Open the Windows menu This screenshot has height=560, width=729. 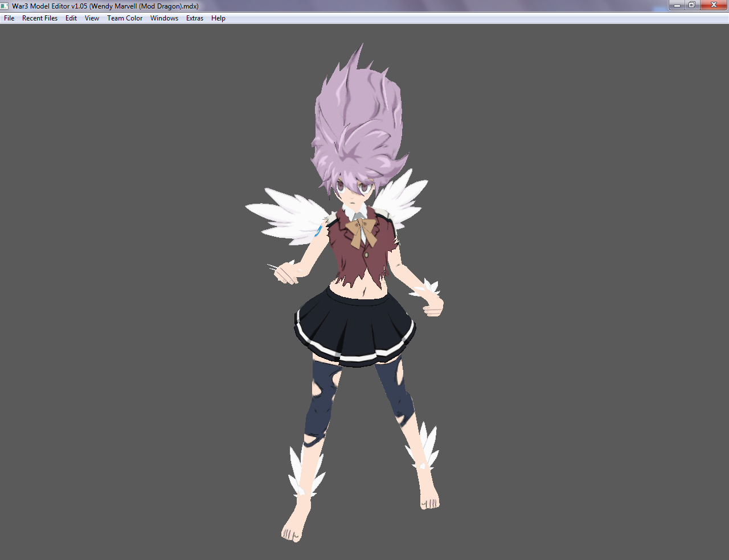click(164, 18)
